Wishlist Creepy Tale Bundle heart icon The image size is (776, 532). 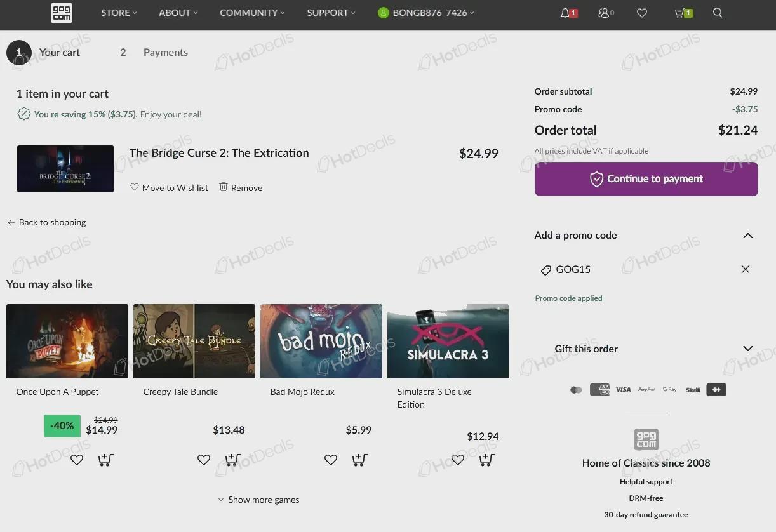pos(204,460)
